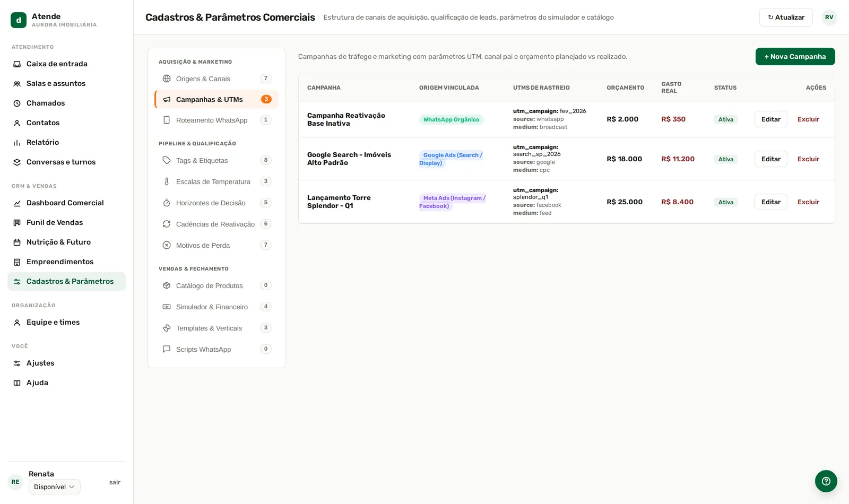Select the Relatório bar chart icon
849x504 pixels.
17,143
